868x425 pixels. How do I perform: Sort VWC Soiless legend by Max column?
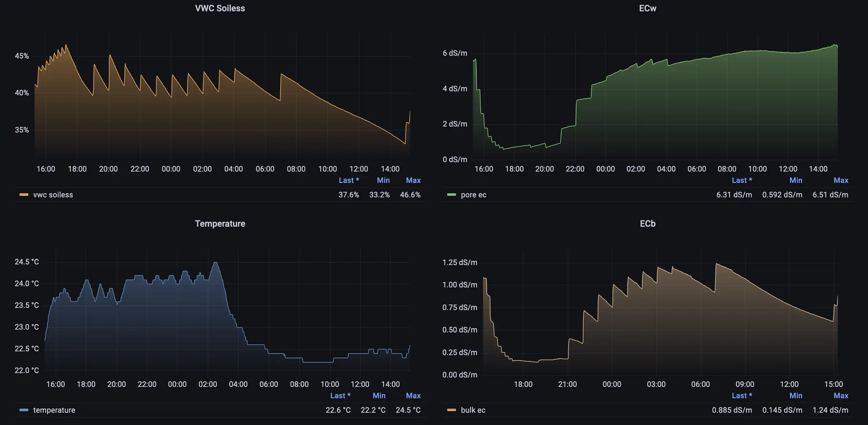click(x=413, y=180)
